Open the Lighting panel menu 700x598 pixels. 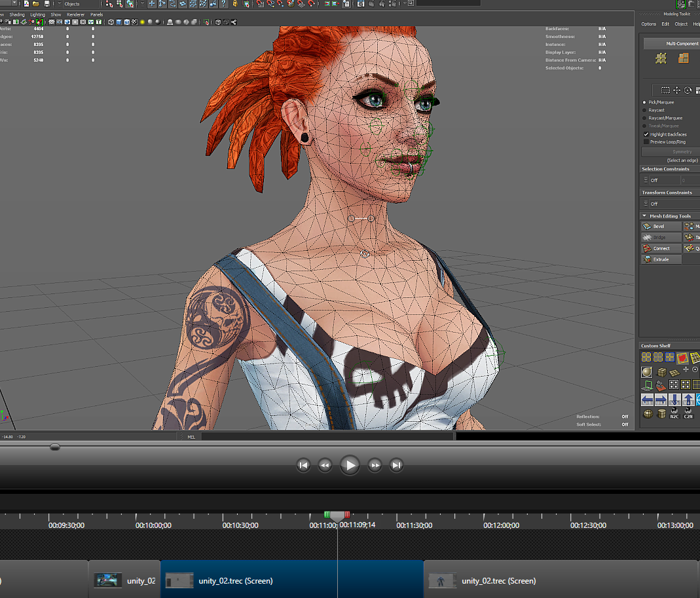point(37,15)
